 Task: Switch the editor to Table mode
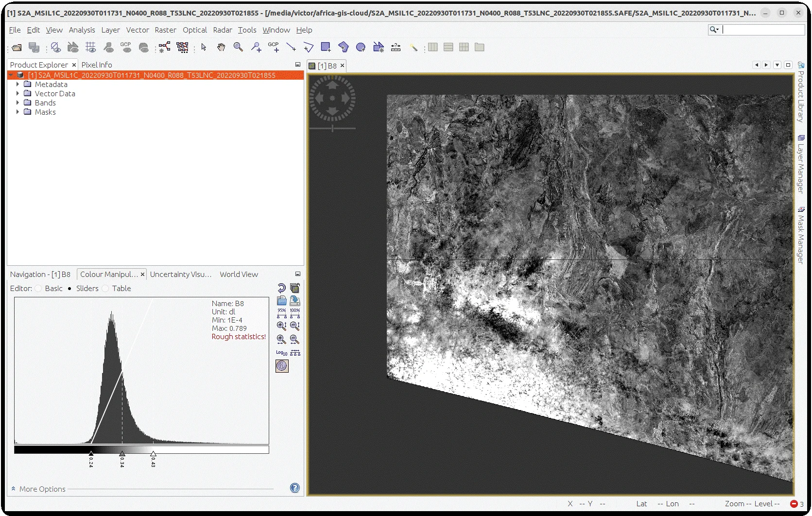105,288
